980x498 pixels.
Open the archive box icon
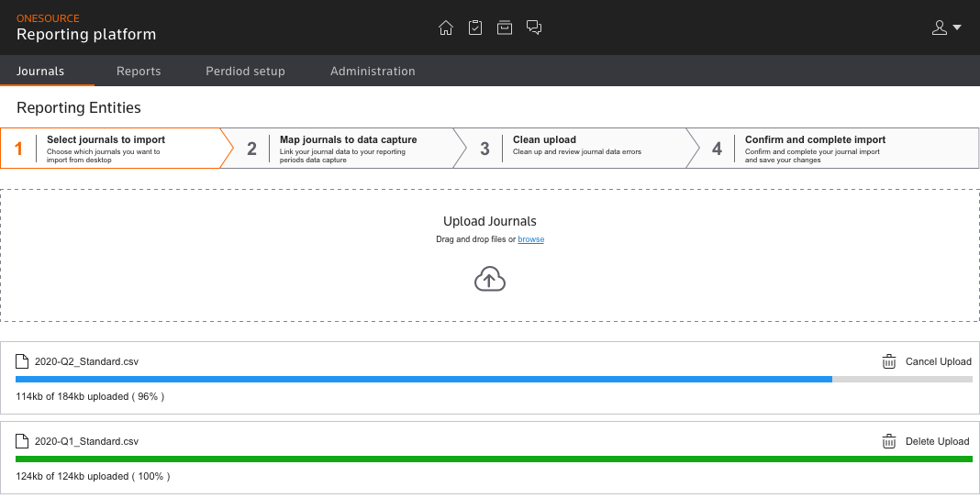(x=505, y=28)
